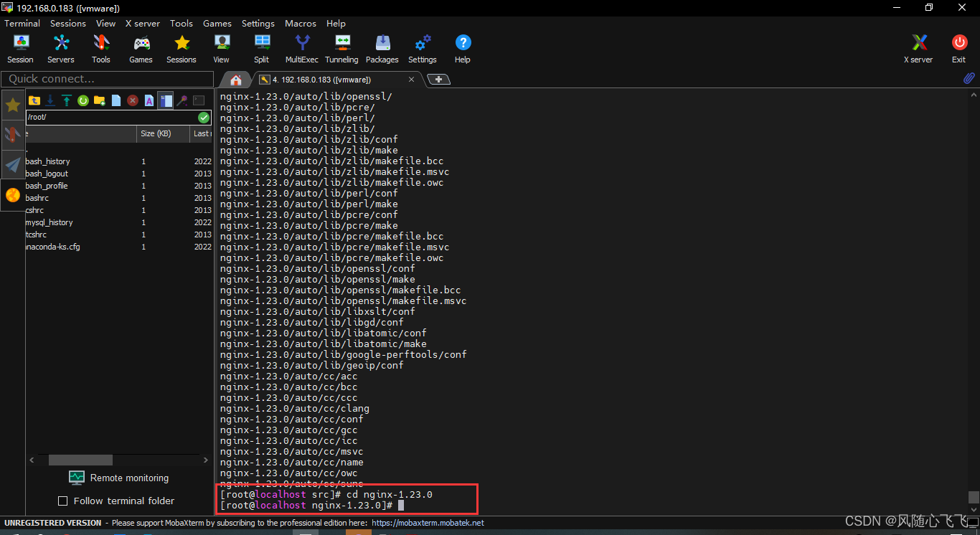Select the anaconda-ks.cfg file row
980x535 pixels.
[119, 247]
